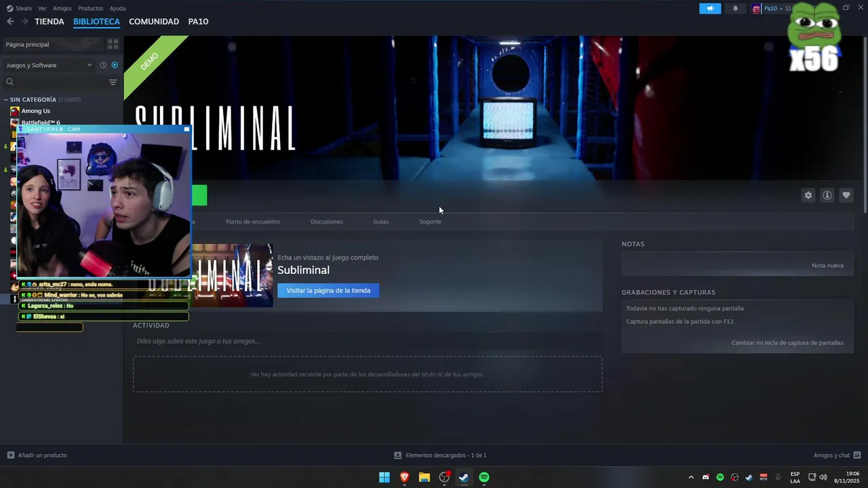Image resolution: width=868 pixels, height=488 pixels.
Task: Open the Amigos menu
Action: (62, 8)
